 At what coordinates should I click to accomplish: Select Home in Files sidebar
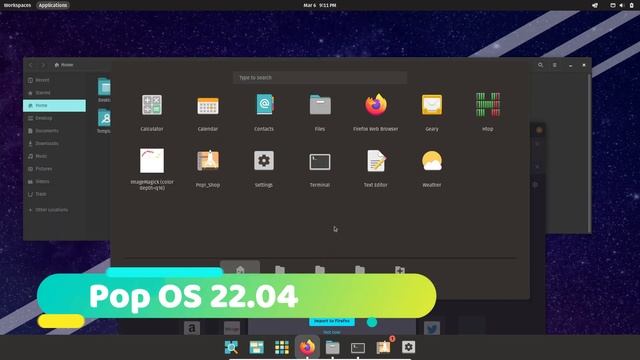[54, 105]
